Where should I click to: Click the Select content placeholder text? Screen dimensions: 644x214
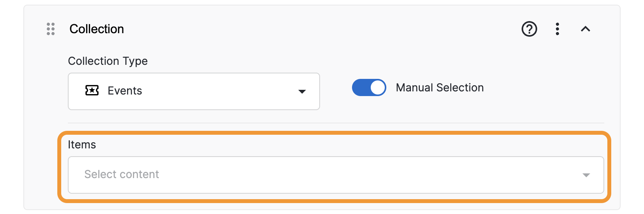[122, 174]
